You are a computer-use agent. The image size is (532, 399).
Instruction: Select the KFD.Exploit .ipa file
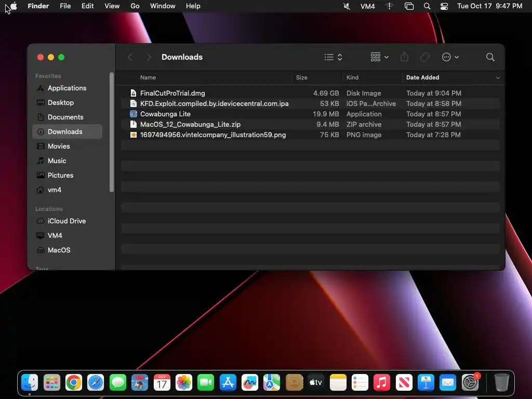pos(310,103)
